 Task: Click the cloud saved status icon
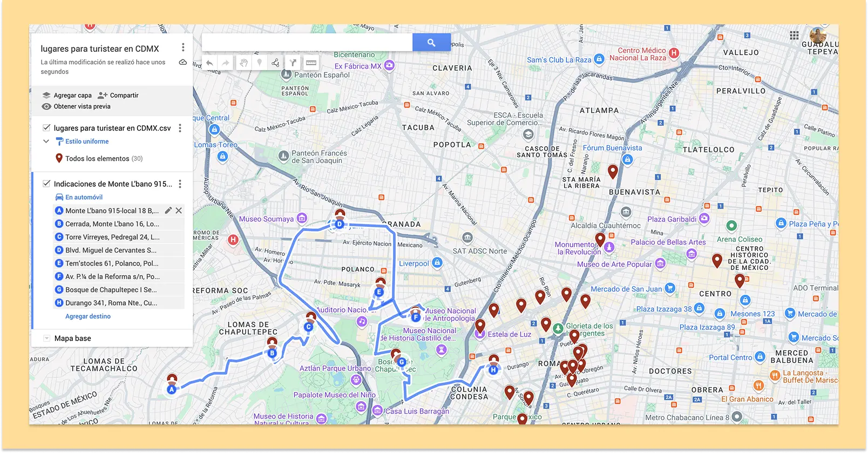[x=183, y=62]
